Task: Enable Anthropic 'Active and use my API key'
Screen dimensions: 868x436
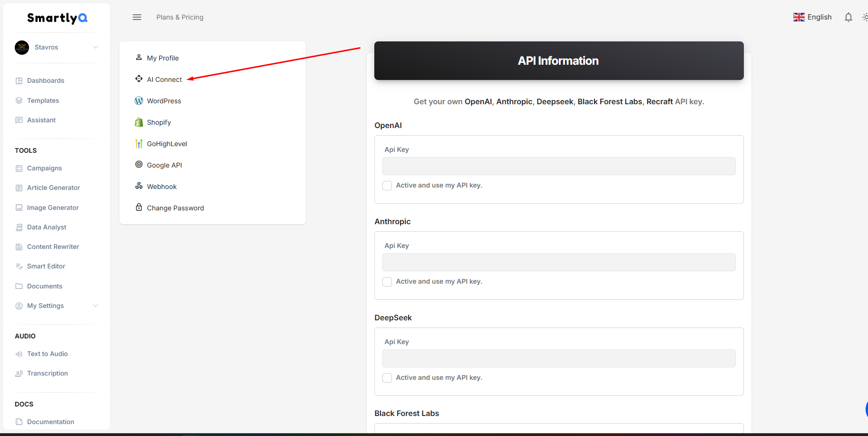Action: point(387,282)
